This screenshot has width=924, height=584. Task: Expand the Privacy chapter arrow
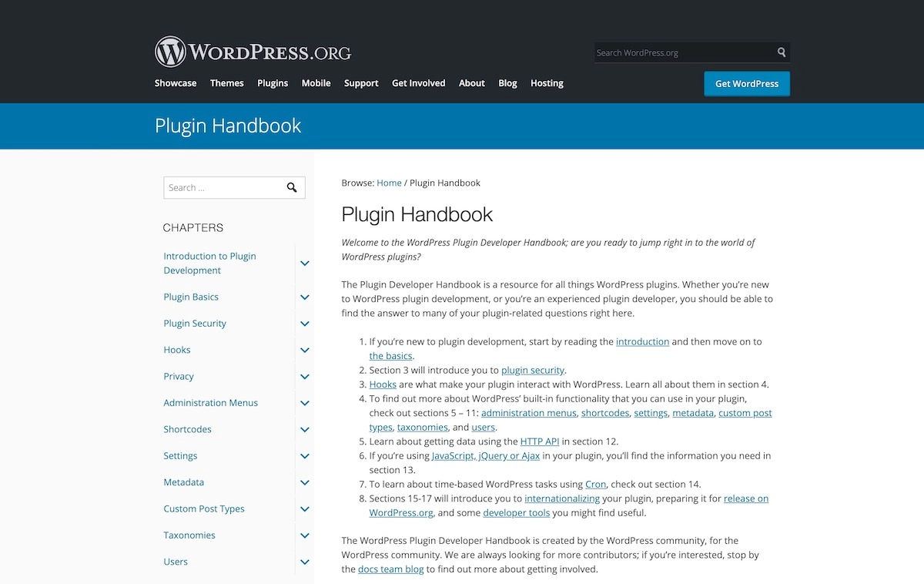point(305,377)
